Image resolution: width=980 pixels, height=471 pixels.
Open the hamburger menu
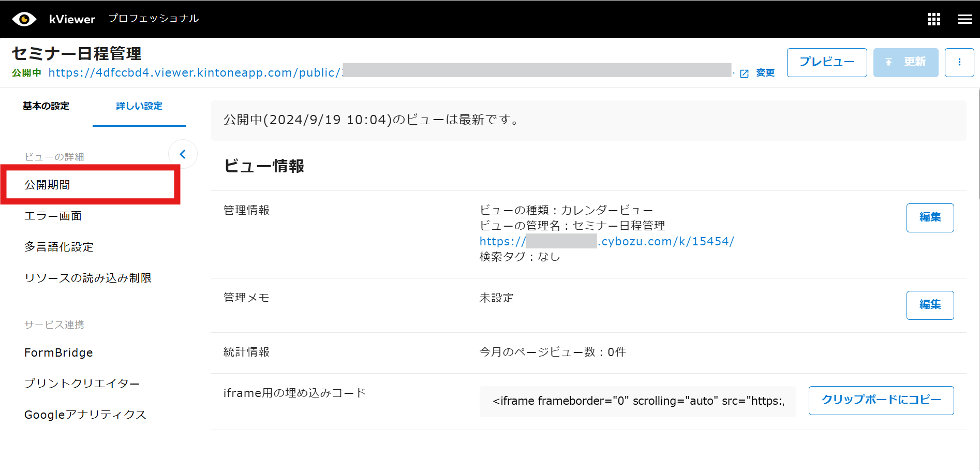(x=964, y=19)
